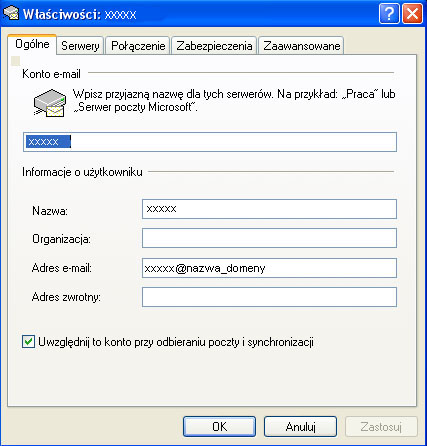Open the Zaawansowane tab
427x446 pixels.
point(301,46)
